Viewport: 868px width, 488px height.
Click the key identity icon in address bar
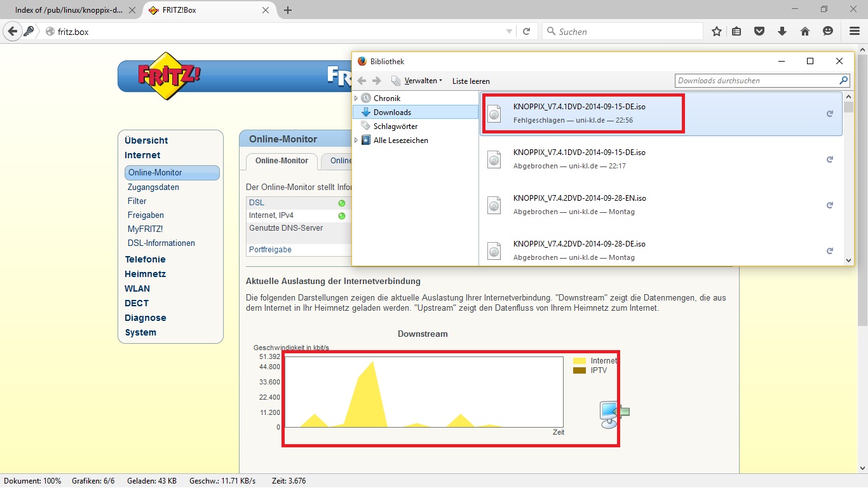pos(29,31)
